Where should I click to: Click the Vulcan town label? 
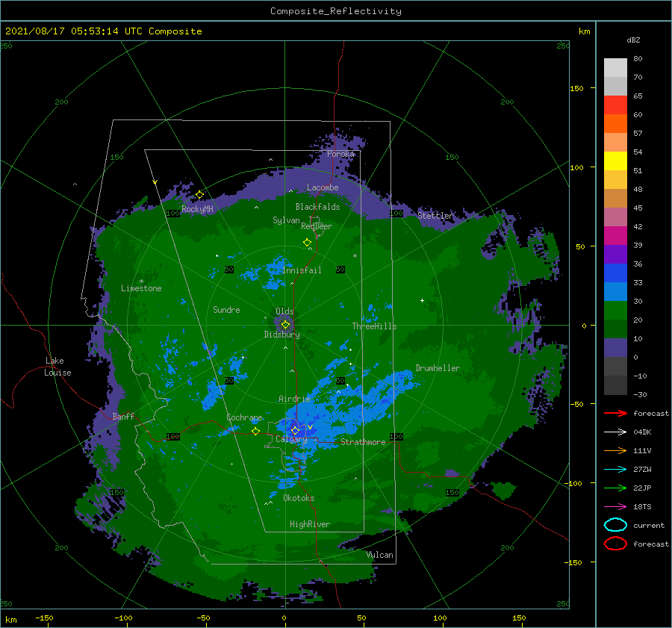pos(379,555)
